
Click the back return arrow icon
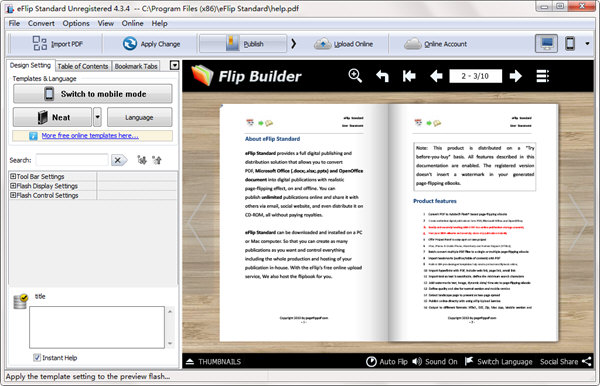click(x=382, y=76)
